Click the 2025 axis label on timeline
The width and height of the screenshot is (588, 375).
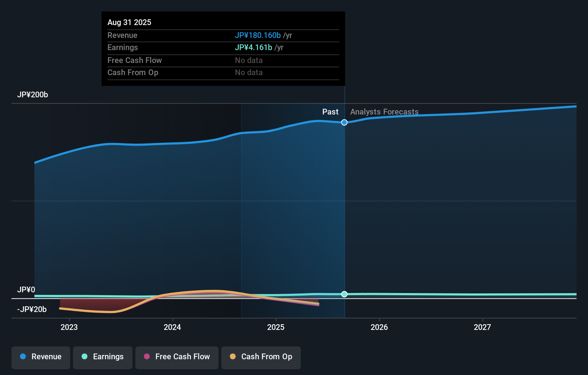pyautogui.click(x=276, y=327)
